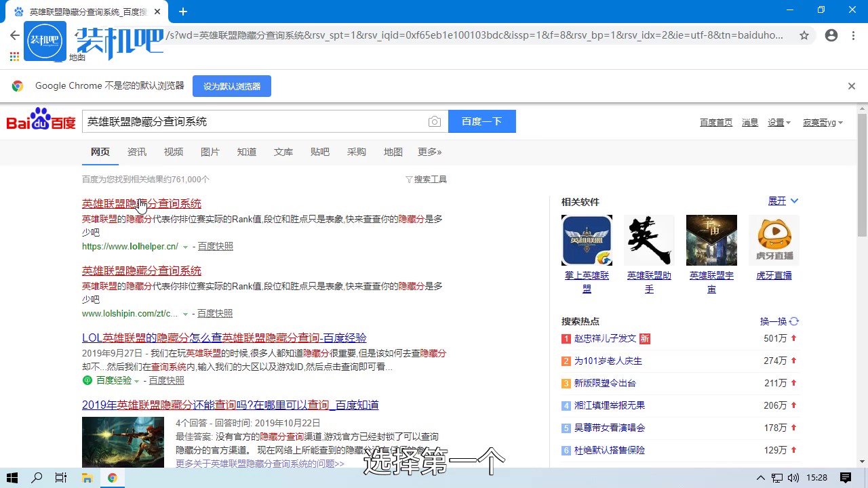Switch to the 视频 search tab
Viewport: 868px width, 488px height.
(x=174, y=152)
